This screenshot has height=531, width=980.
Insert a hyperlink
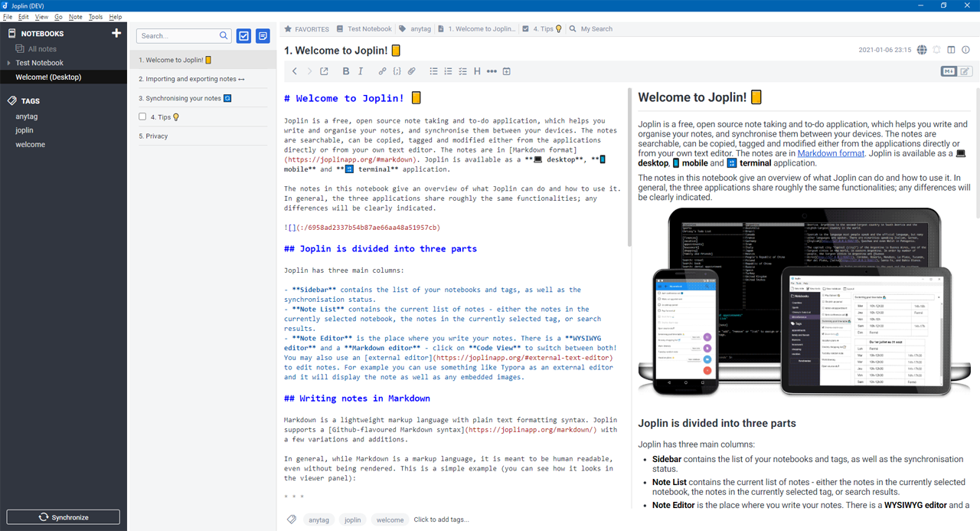pos(382,71)
